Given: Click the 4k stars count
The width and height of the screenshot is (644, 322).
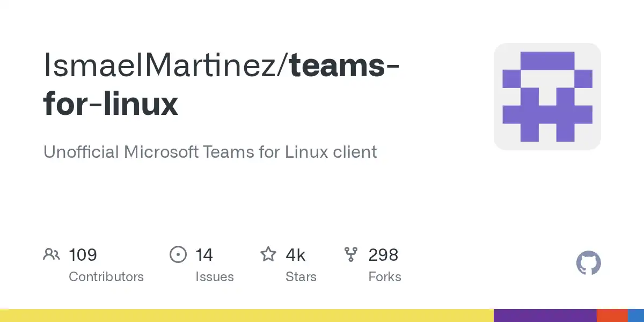Looking at the screenshot, I should [295, 254].
